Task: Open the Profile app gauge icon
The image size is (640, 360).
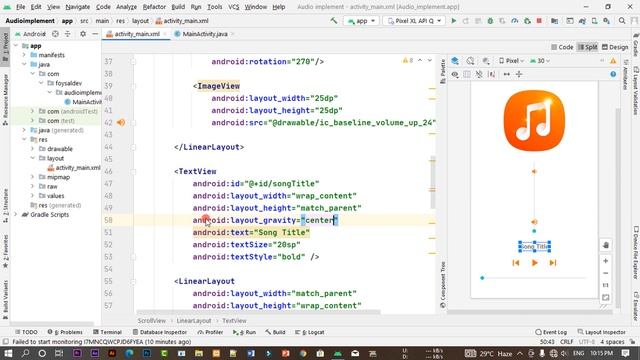Action: 515,21
